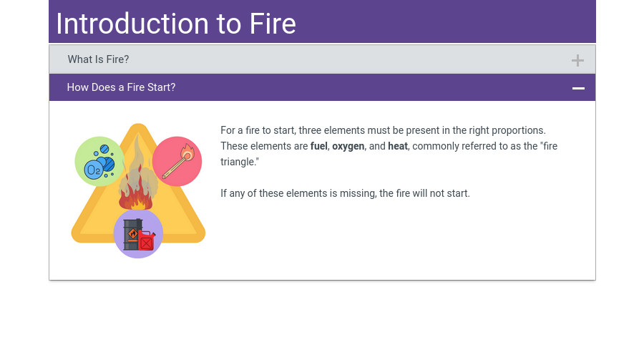Image resolution: width=644 pixels, height=350 pixels.
Task: Click the green oxygen bubbles icon
Action: click(99, 161)
